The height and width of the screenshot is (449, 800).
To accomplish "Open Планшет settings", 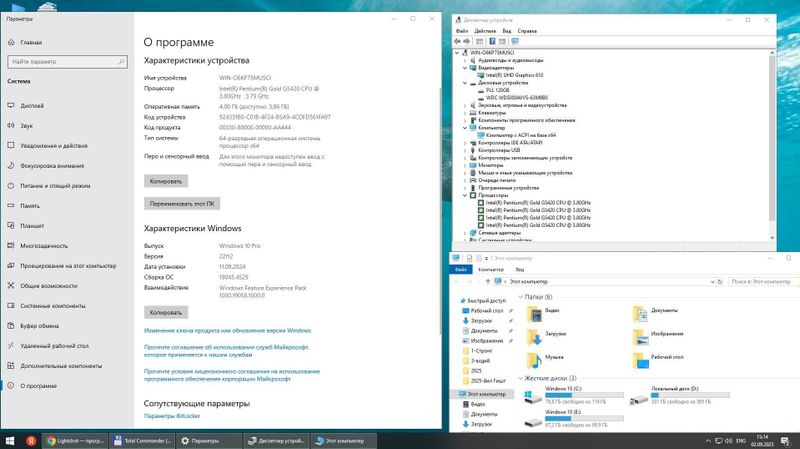I will pyautogui.click(x=32, y=226).
